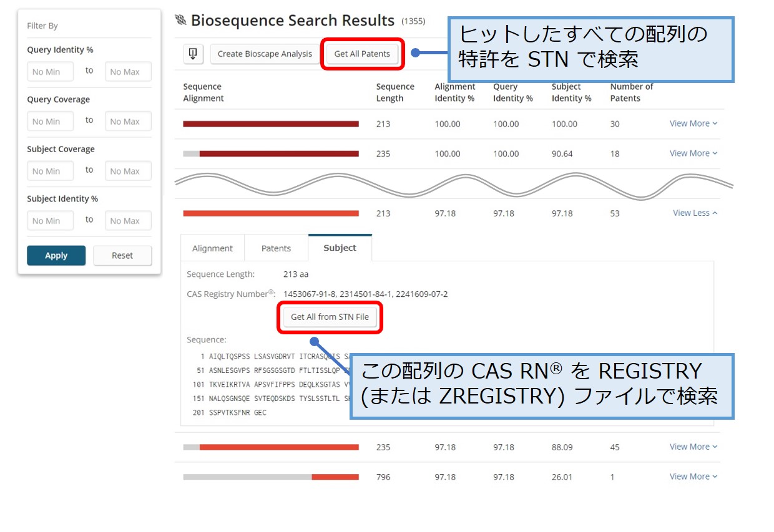Click the Get All Patents button
Image resolution: width=774 pixels, height=532 pixels.
coord(362,54)
